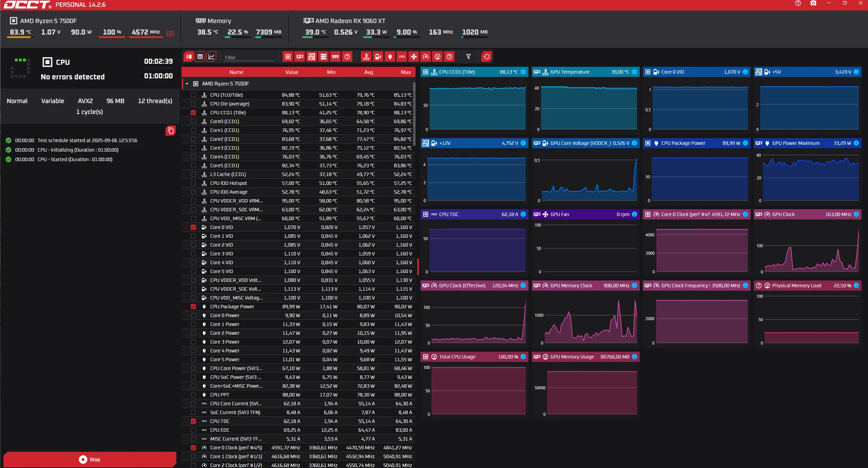Uncheck the CPU CCD1 (Tdie) checkbox
Image resolution: width=868 pixels, height=468 pixels.
click(x=193, y=113)
